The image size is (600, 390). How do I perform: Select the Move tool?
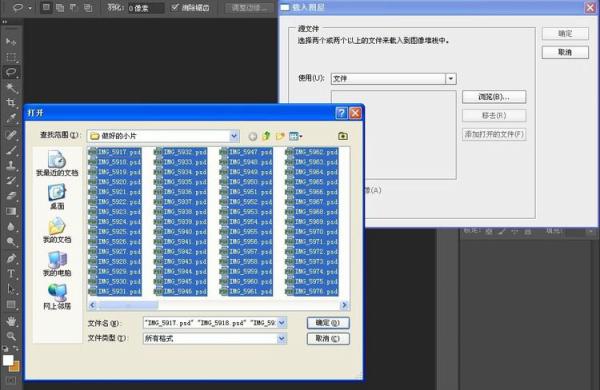11,41
